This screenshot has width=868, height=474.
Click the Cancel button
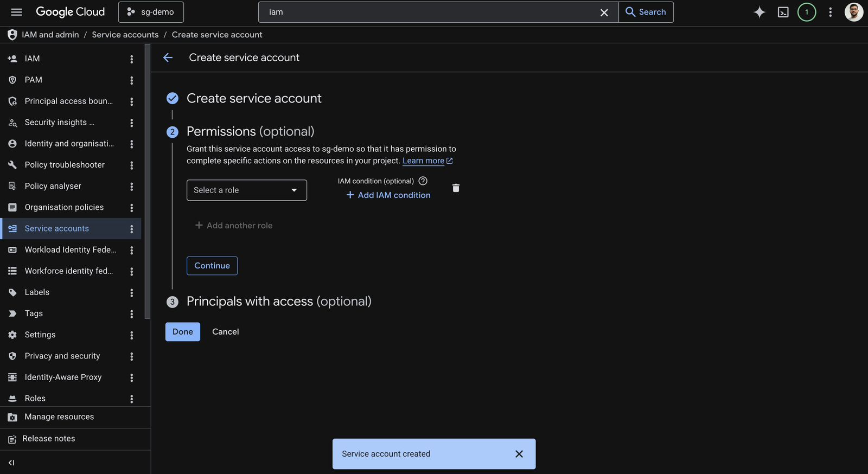[x=226, y=332]
